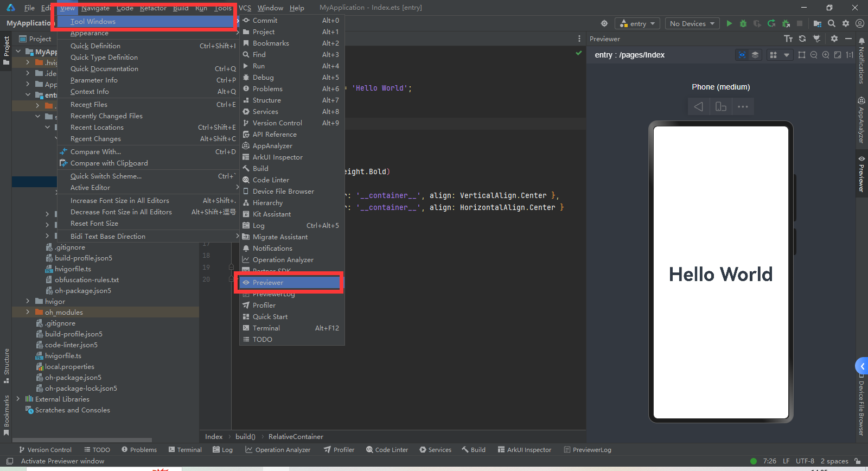Open the multi-device profile grid dropdown

click(780, 55)
